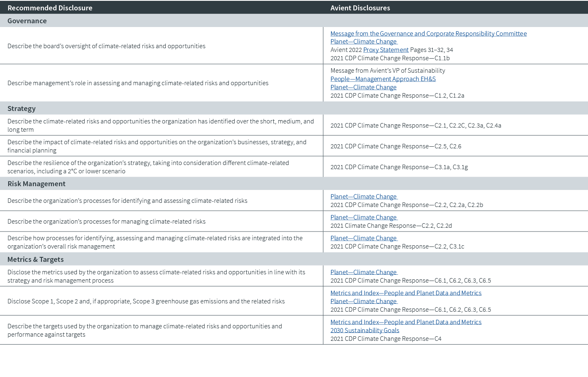Click Planet—Climate Change link for identifying and assessing risks
Image resolution: width=588 pixels, height=377 pixels.
363,197
